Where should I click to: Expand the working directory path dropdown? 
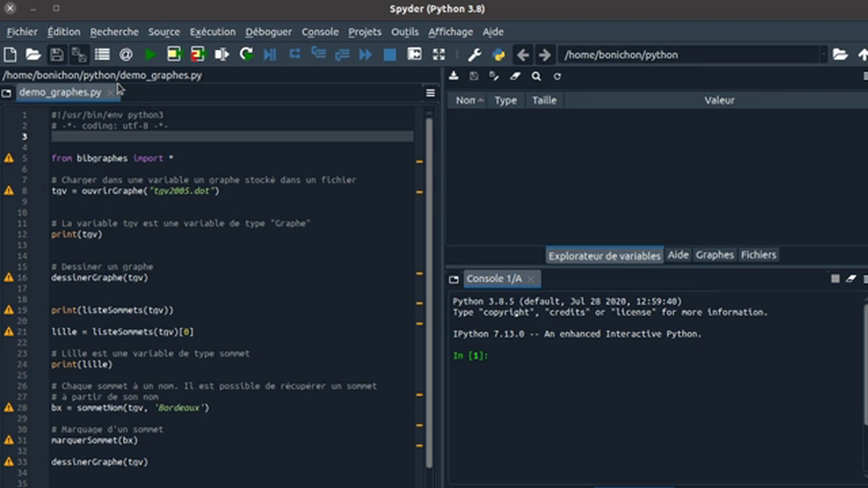[823, 55]
